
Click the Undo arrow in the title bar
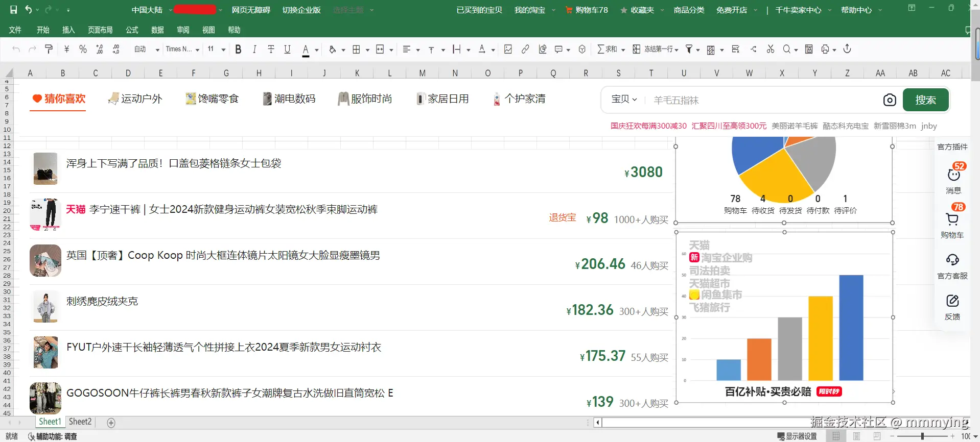29,10
